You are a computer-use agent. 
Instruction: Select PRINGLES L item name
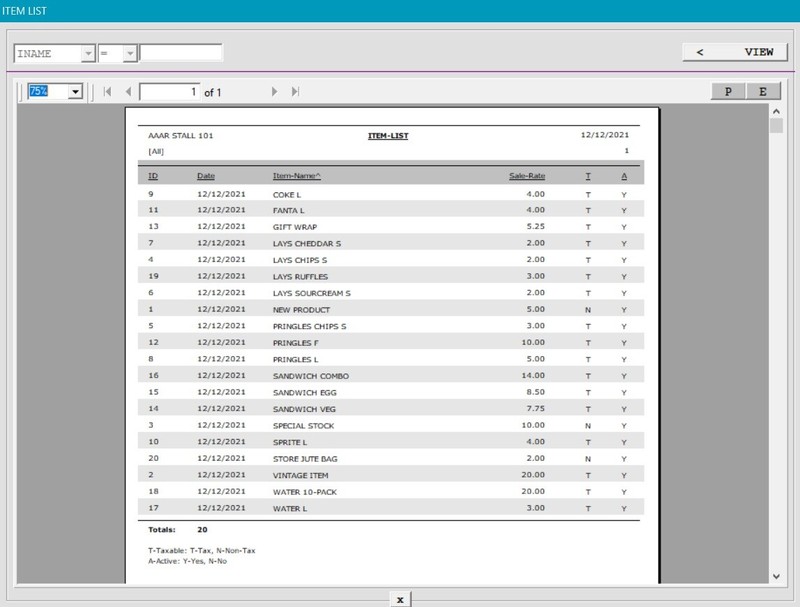coord(295,360)
